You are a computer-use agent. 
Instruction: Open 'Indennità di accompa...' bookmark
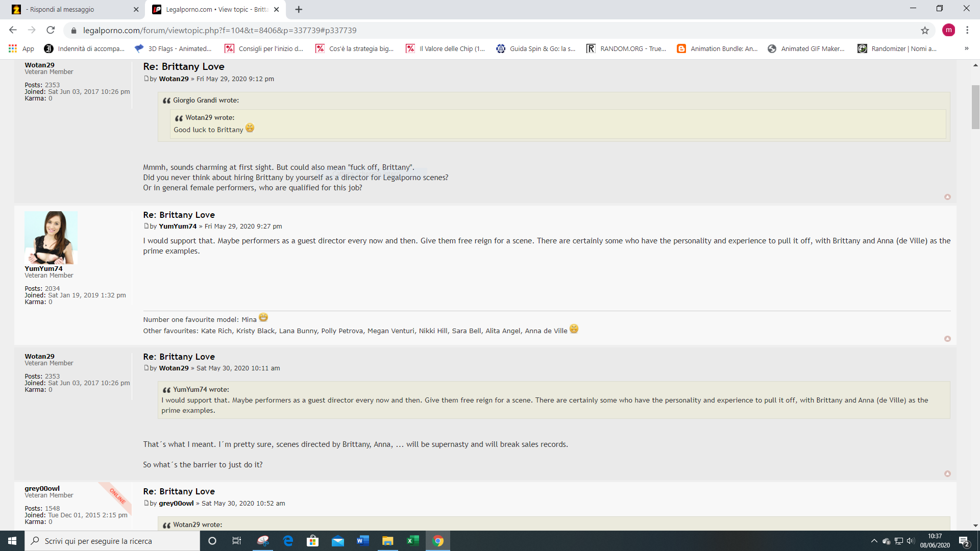[84, 48]
